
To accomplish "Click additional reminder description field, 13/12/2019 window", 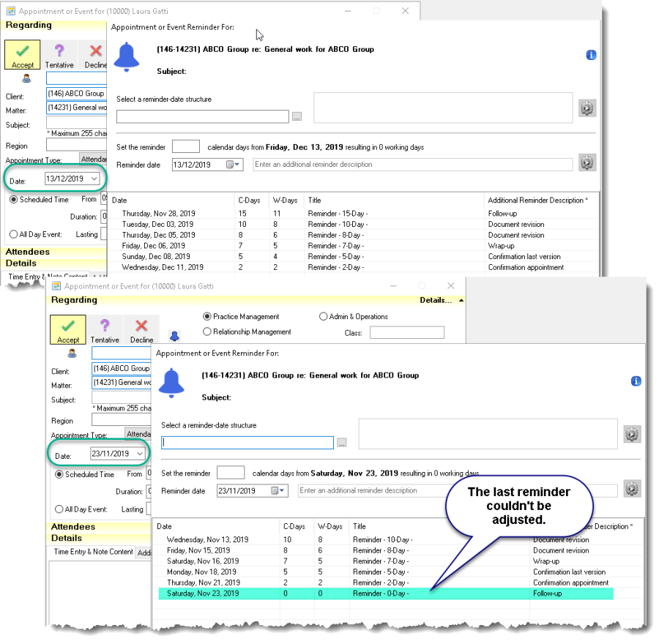I will pos(413,165).
